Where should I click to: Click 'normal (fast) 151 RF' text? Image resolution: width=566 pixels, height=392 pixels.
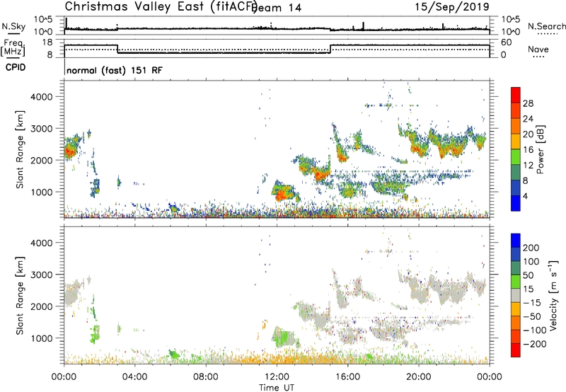point(115,70)
